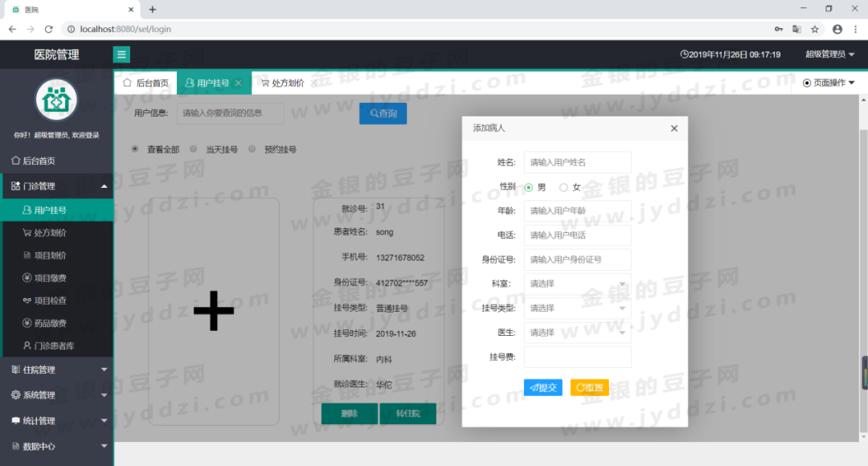Open 项目缴费 in the sidebar

(x=56, y=278)
